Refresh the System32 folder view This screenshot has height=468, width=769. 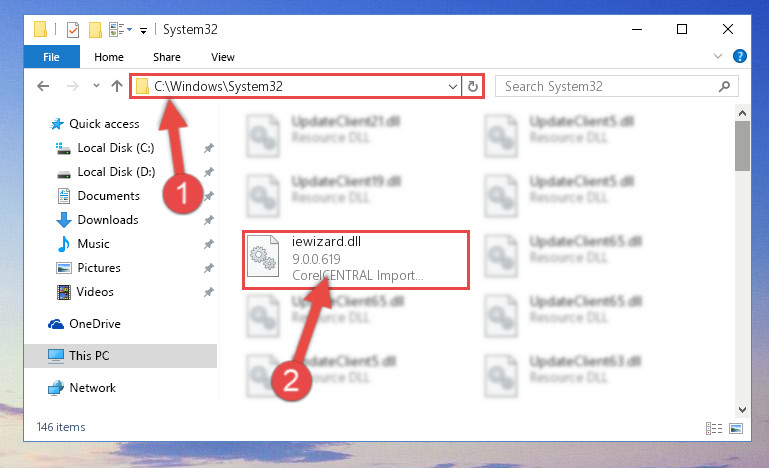(473, 87)
